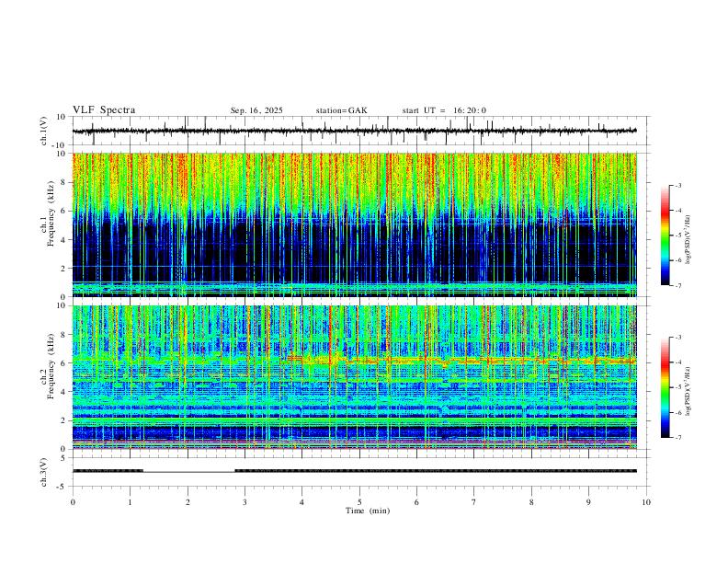This screenshot has height=563, width=728.
Task: Click the lower log(PSD) colorbar label
Action: pos(688,392)
